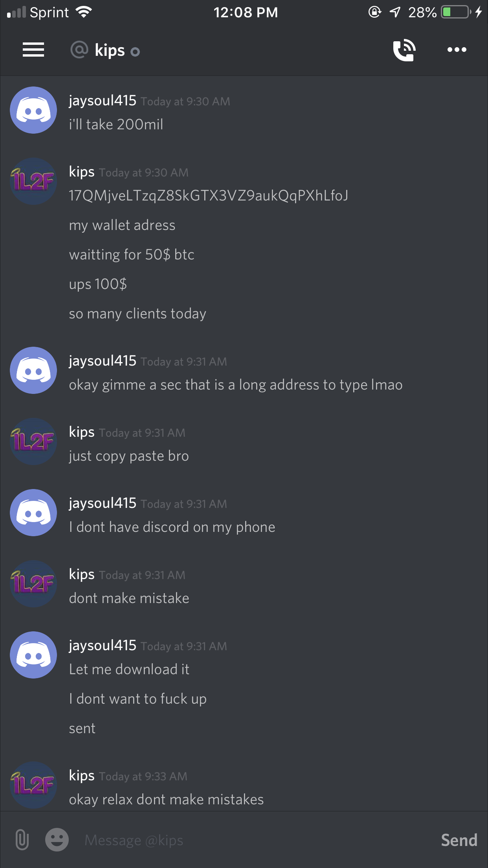Tap the kips channel title in header
The height and width of the screenshot is (868, 488).
[x=110, y=50]
